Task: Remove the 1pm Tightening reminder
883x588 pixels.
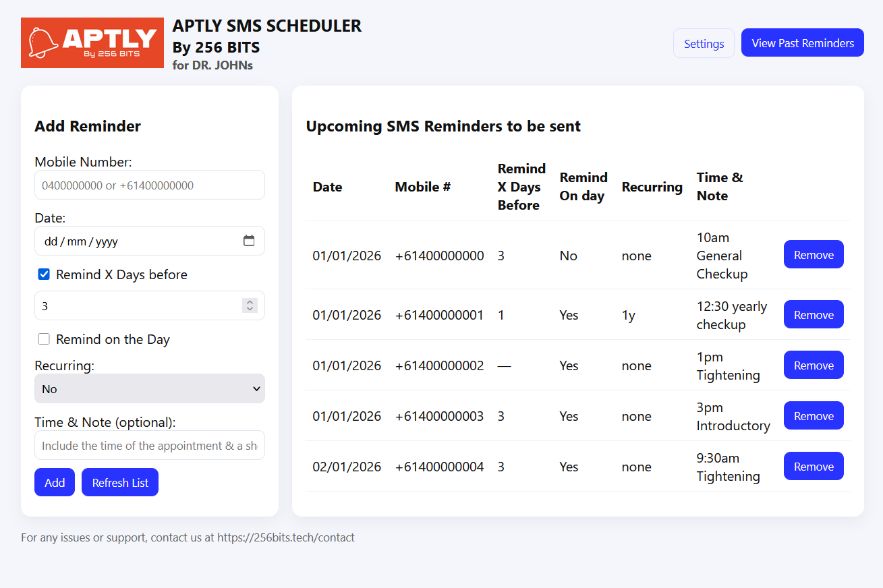Action: (x=813, y=365)
